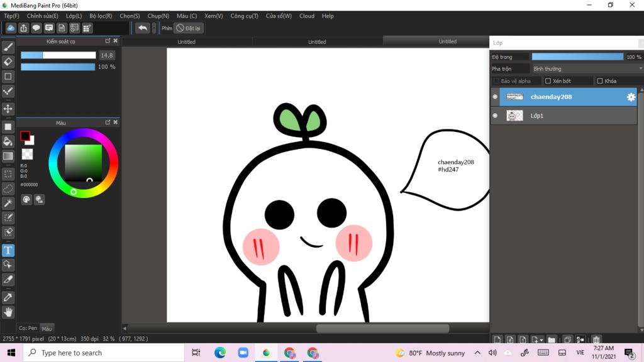
Task: Click the Undo arrow button
Action: pos(143,28)
